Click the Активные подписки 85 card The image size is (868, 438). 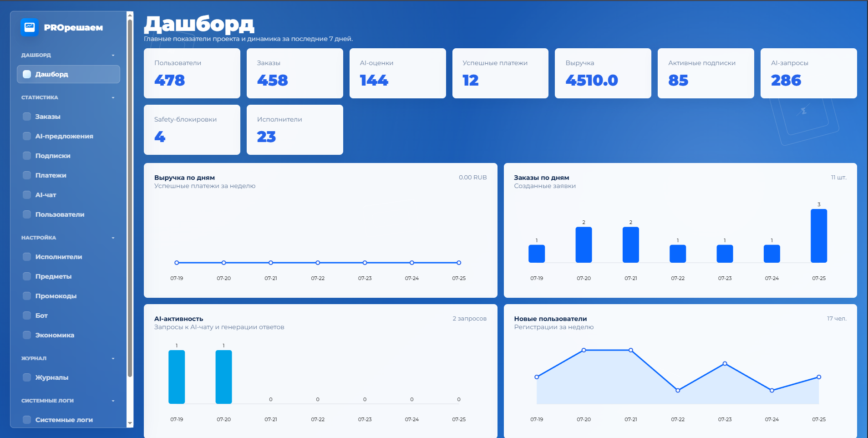pyautogui.click(x=706, y=73)
